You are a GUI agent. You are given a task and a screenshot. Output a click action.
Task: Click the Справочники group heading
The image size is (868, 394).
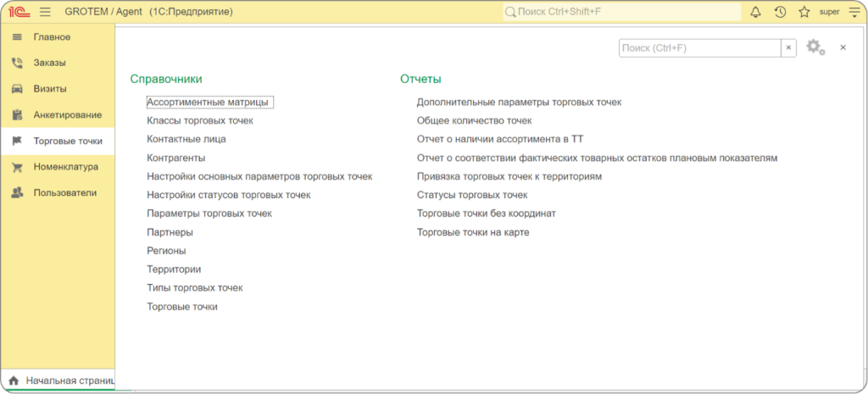pyautogui.click(x=166, y=79)
